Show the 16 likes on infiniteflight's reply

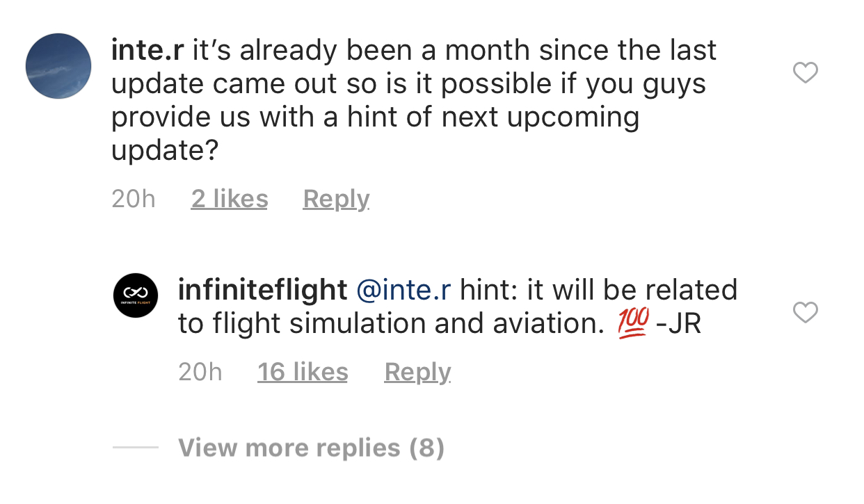point(303,373)
